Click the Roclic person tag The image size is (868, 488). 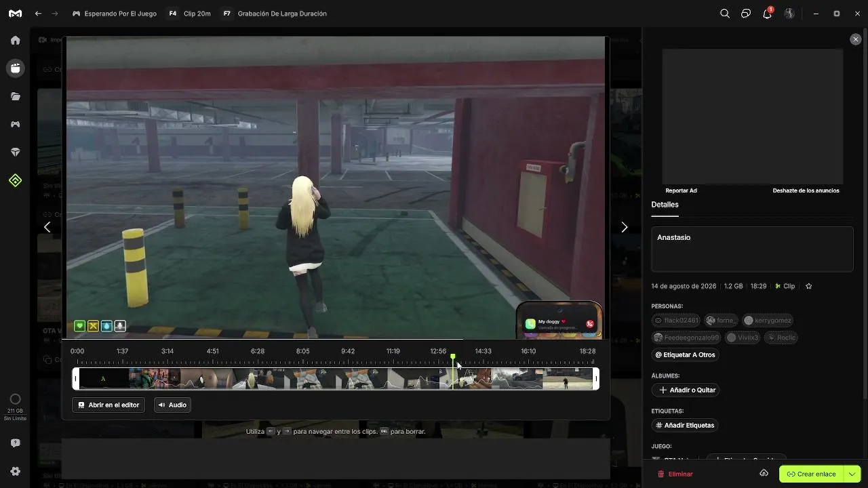781,338
